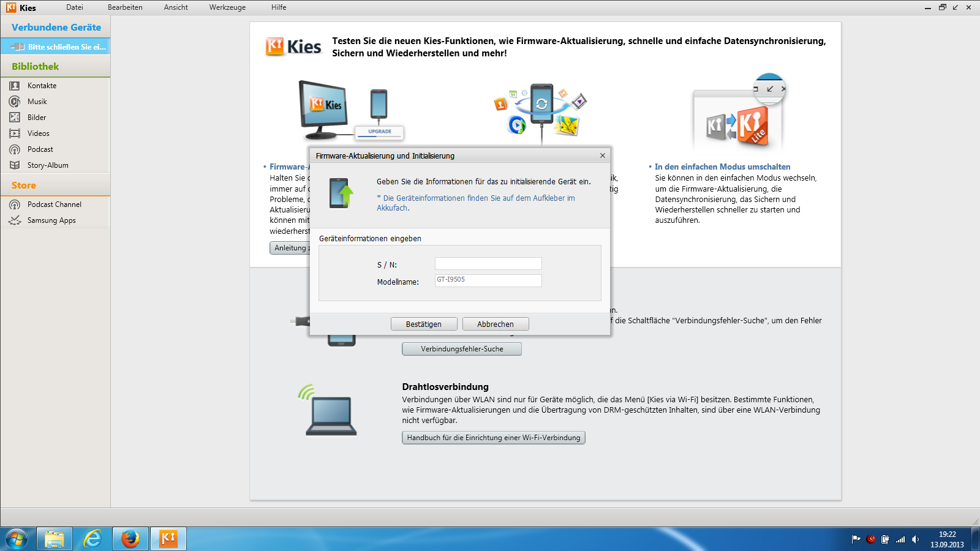Screen dimensions: 980x551
Task: Open the Bearbeiten menu
Action: pyautogui.click(x=125, y=7)
